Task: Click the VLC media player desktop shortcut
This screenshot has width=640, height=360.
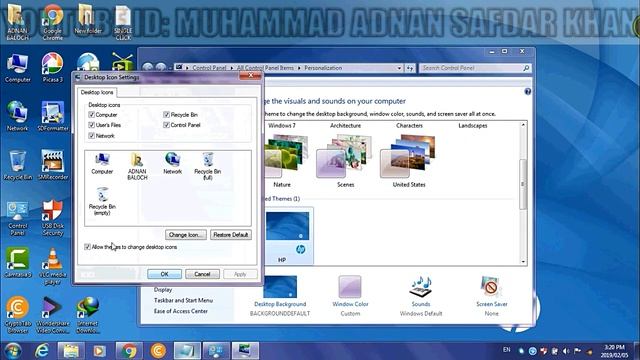Action: pos(53,267)
